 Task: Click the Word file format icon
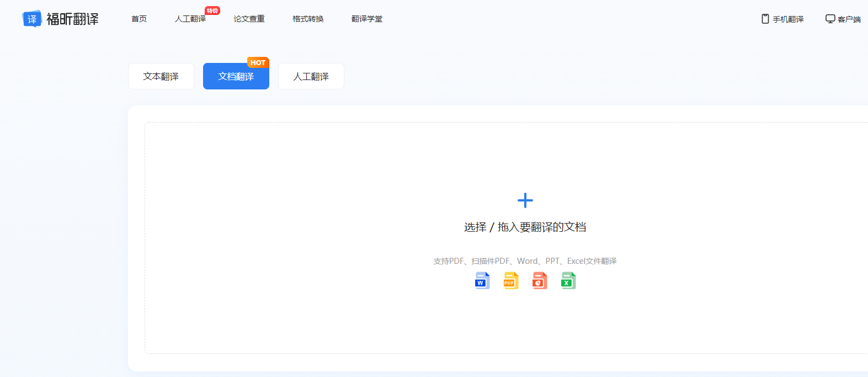pyautogui.click(x=482, y=281)
